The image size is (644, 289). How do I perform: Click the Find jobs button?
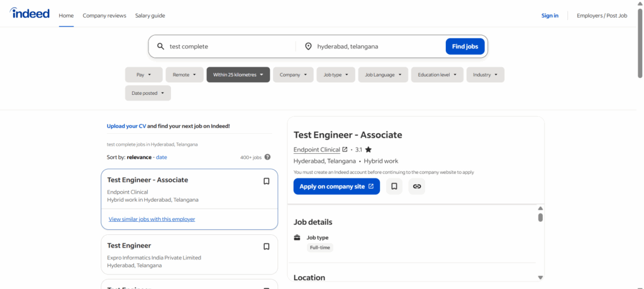tap(465, 46)
